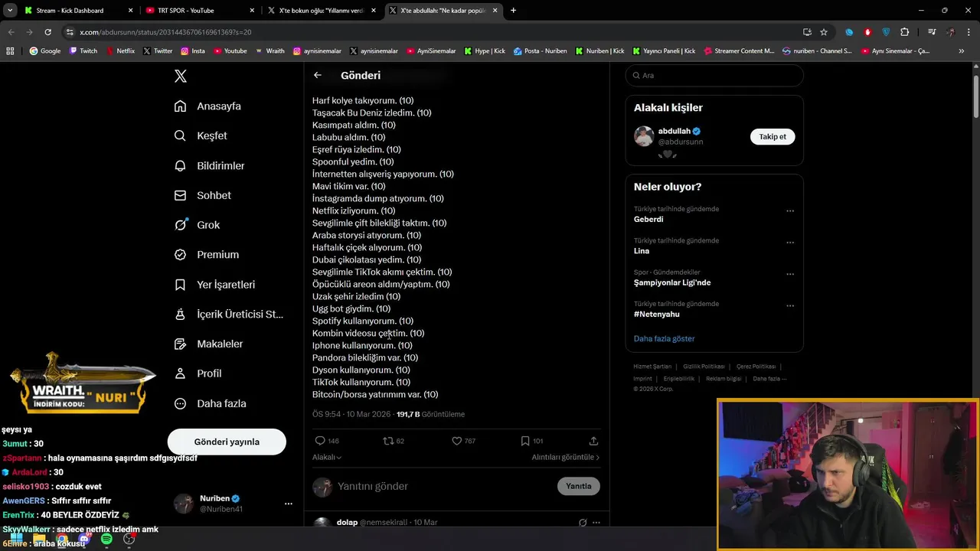Click text Netflix izliyorum. (10)

[x=354, y=210]
